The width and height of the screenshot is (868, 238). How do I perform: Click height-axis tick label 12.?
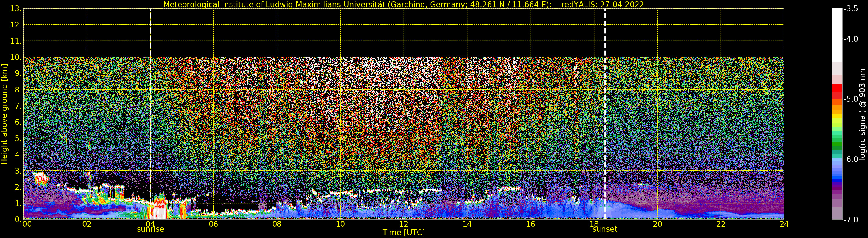point(16,25)
